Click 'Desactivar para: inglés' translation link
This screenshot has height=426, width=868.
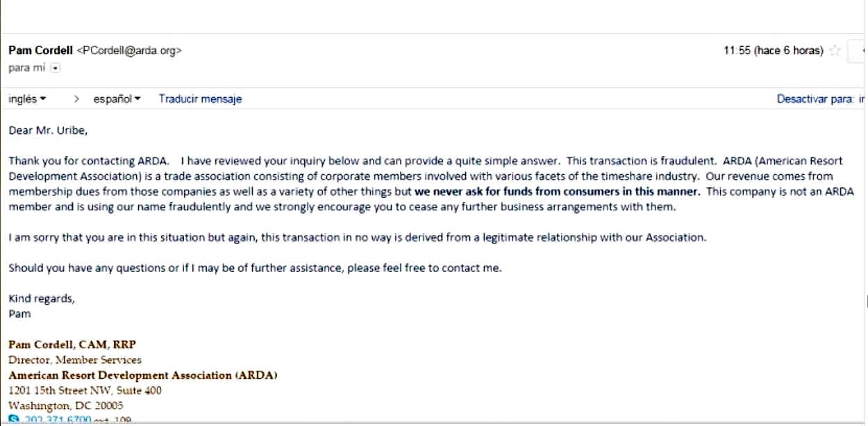(x=820, y=99)
